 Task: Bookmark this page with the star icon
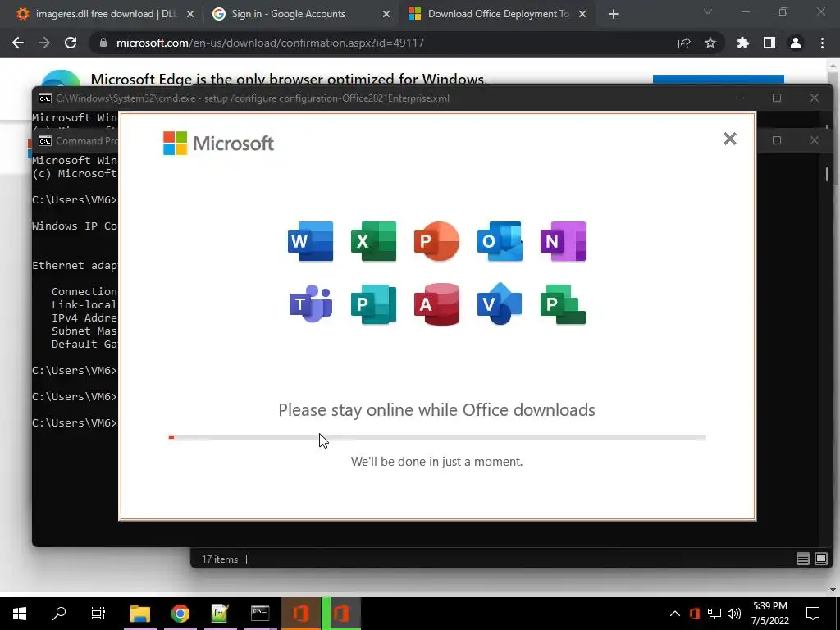point(710,43)
